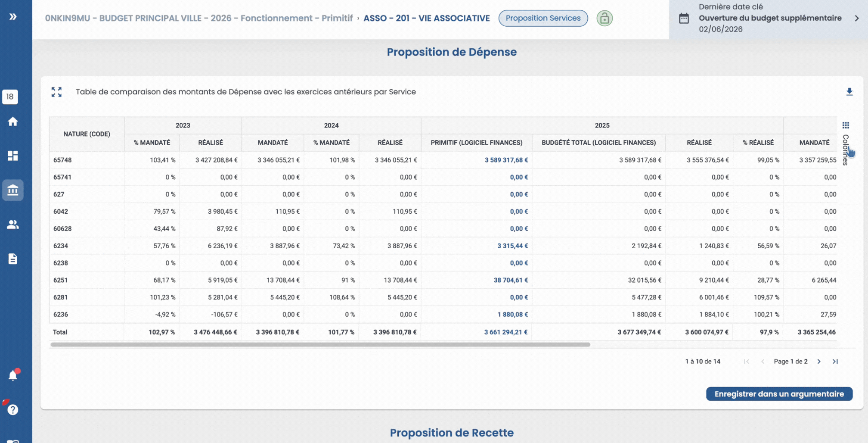This screenshot has width=868, height=443.
Task: Select the row with nature code 60628
Action: (x=443, y=228)
